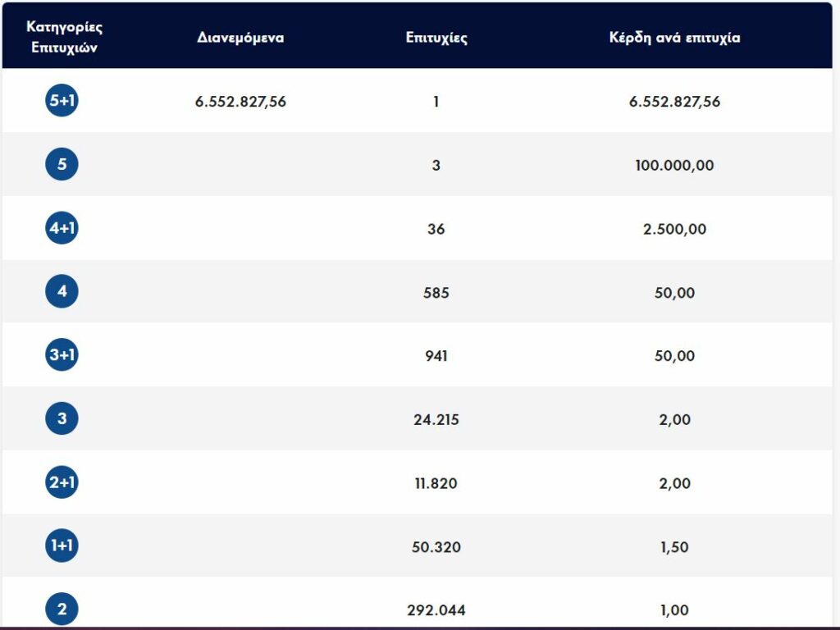Click the 2.500,00 prize amount
The image size is (840, 630).
[x=674, y=229]
